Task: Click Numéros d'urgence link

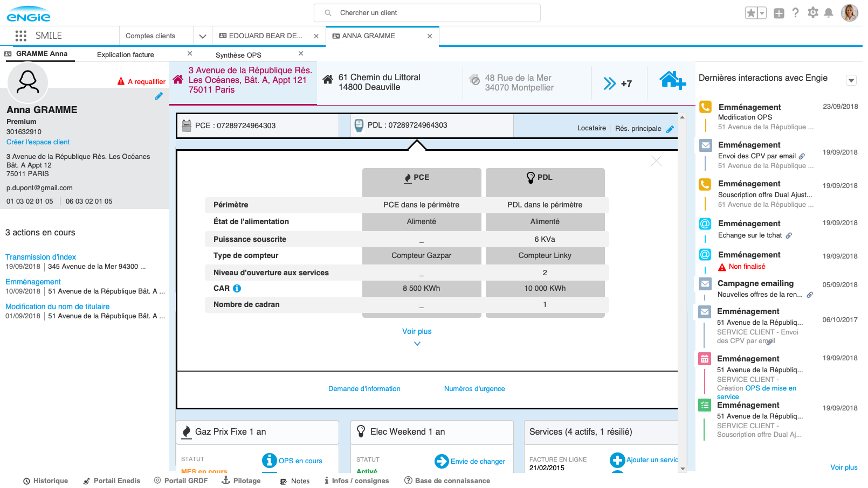Action: [x=474, y=389]
